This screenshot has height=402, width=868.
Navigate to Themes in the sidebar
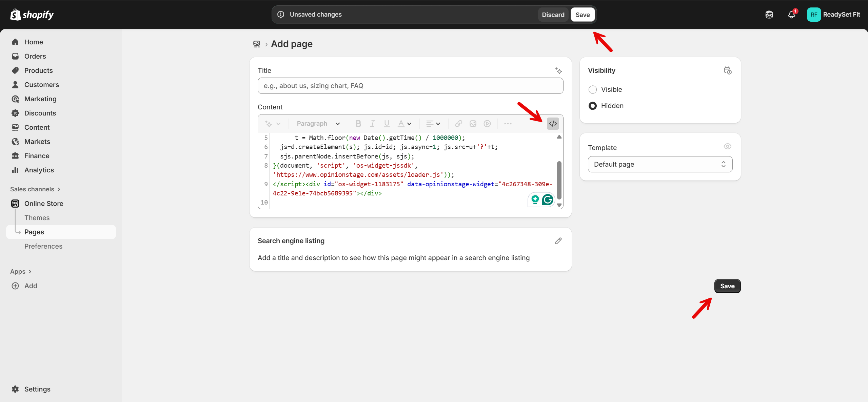coord(37,218)
